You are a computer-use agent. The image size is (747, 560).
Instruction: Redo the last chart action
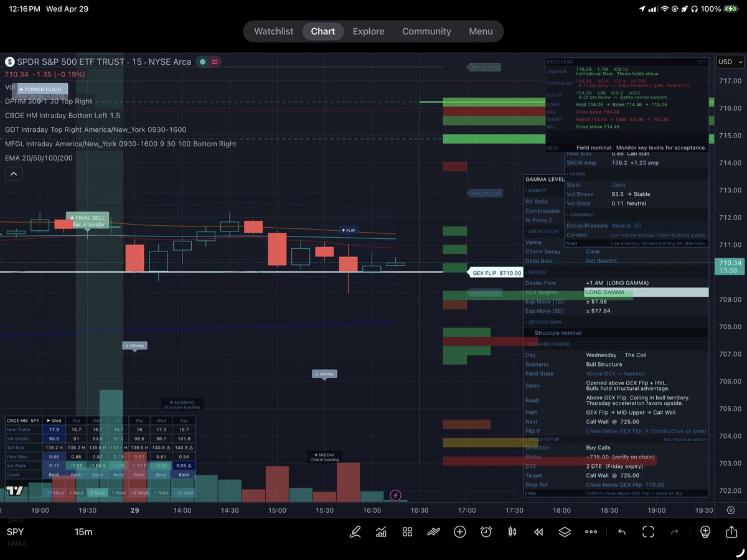675,532
